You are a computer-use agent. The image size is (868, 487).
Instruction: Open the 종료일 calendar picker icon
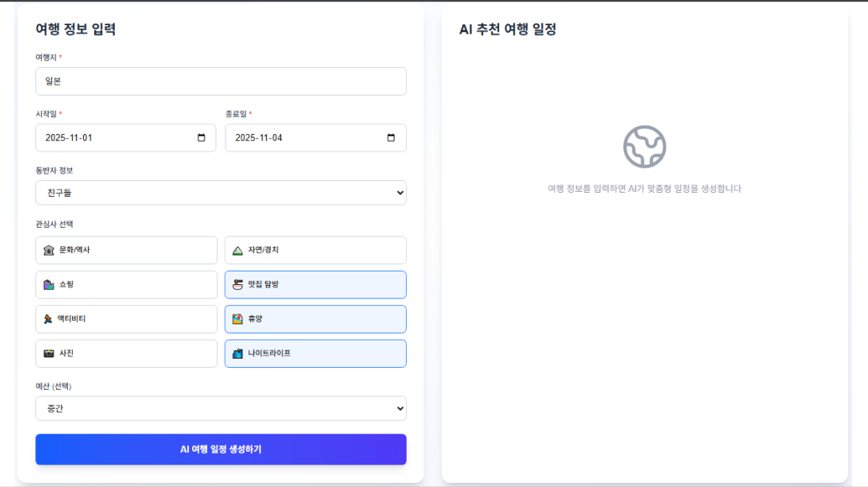tap(391, 138)
